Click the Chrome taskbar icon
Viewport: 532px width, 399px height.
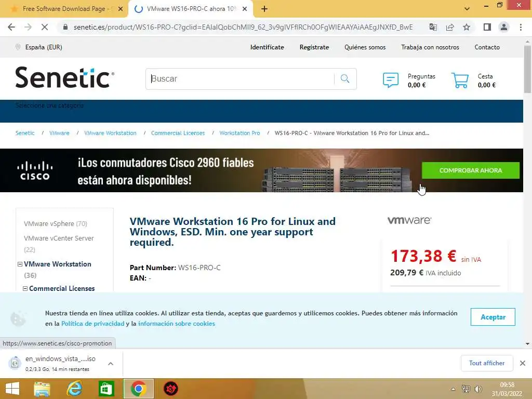pyautogui.click(x=138, y=389)
